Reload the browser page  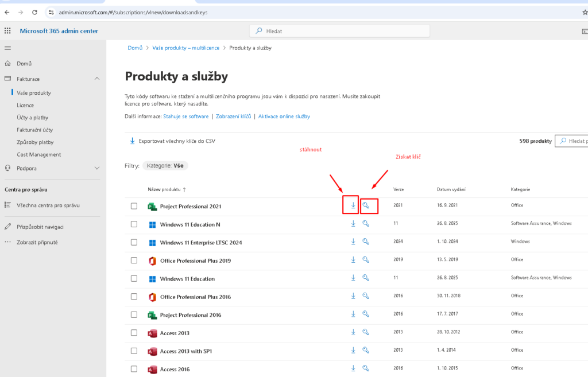34,13
